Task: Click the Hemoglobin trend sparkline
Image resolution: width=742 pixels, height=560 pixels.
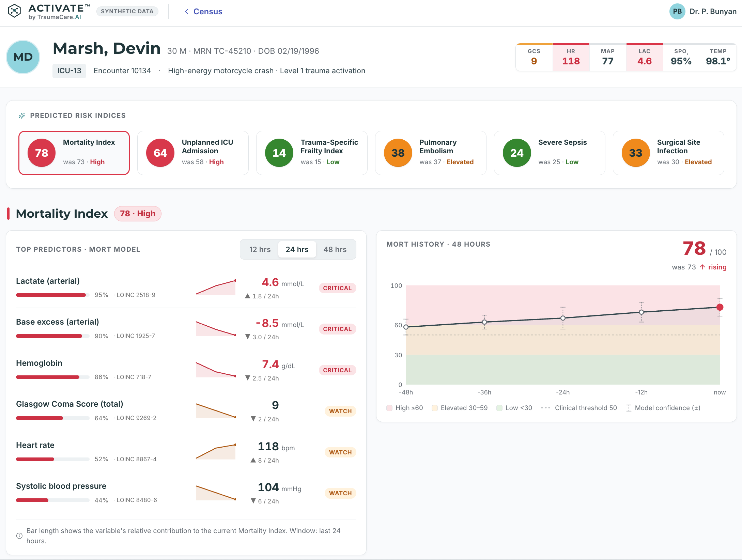Action: [216, 370]
